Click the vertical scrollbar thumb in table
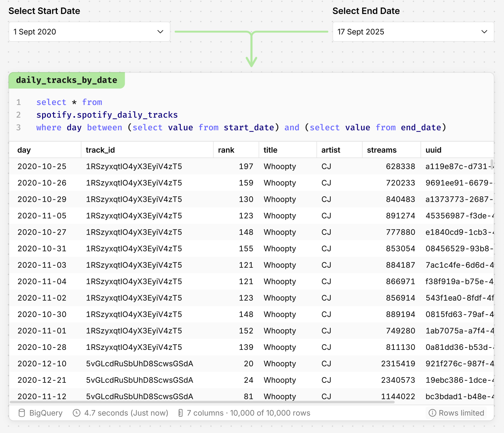504x433 pixels. (x=492, y=164)
